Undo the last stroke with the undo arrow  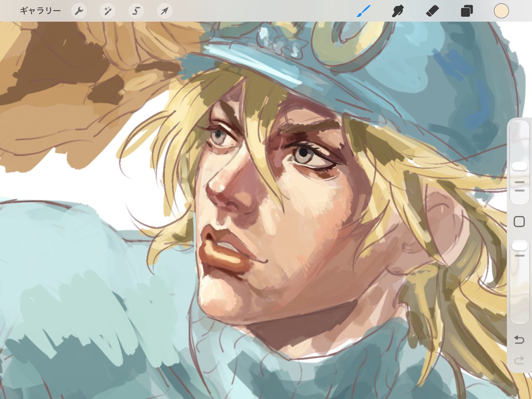[519, 340]
